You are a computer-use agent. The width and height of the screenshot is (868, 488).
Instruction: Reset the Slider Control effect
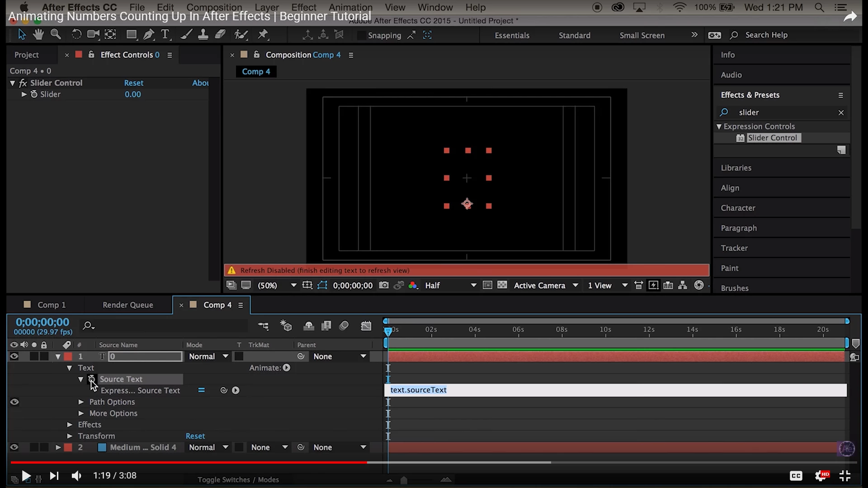click(133, 83)
